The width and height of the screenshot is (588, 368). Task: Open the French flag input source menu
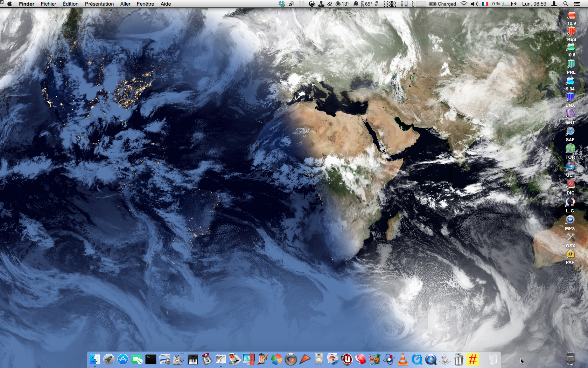485,4
